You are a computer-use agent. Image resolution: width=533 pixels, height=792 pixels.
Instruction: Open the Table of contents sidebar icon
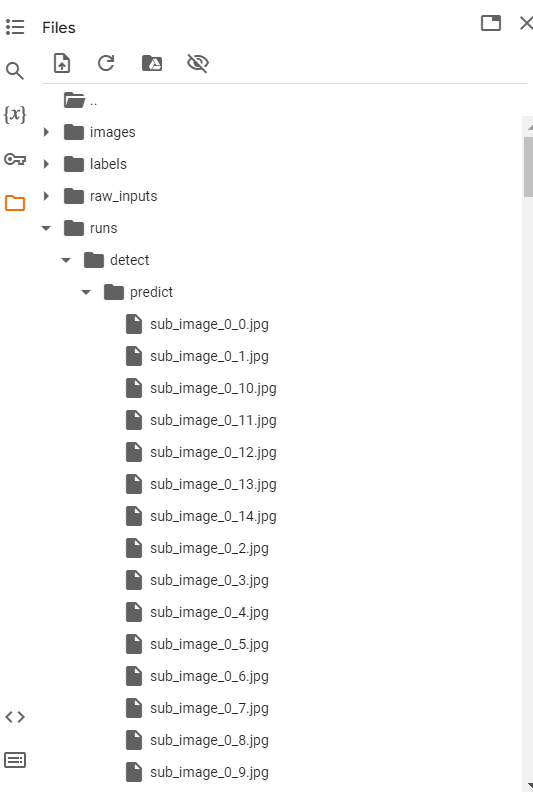pyautogui.click(x=15, y=27)
